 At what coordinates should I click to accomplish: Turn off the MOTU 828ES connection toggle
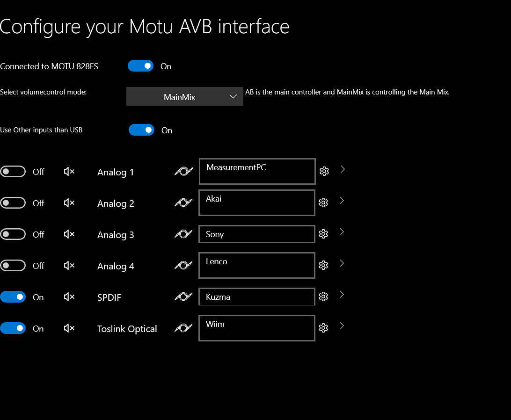(x=140, y=66)
